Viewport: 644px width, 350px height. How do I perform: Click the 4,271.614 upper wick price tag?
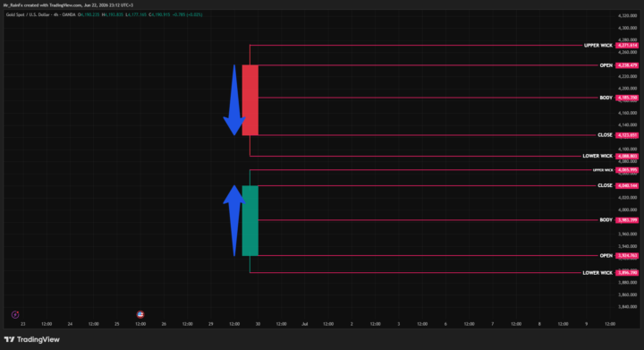click(627, 45)
